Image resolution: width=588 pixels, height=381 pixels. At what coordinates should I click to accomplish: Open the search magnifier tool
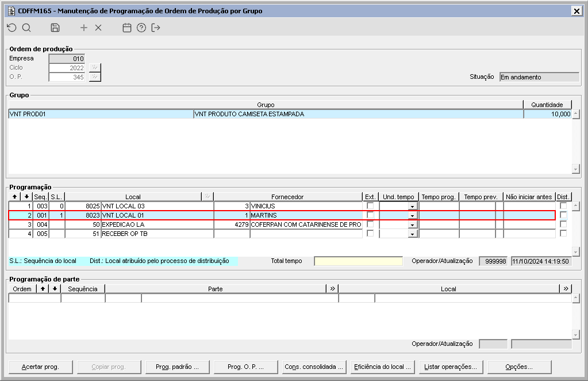(x=26, y=28)
